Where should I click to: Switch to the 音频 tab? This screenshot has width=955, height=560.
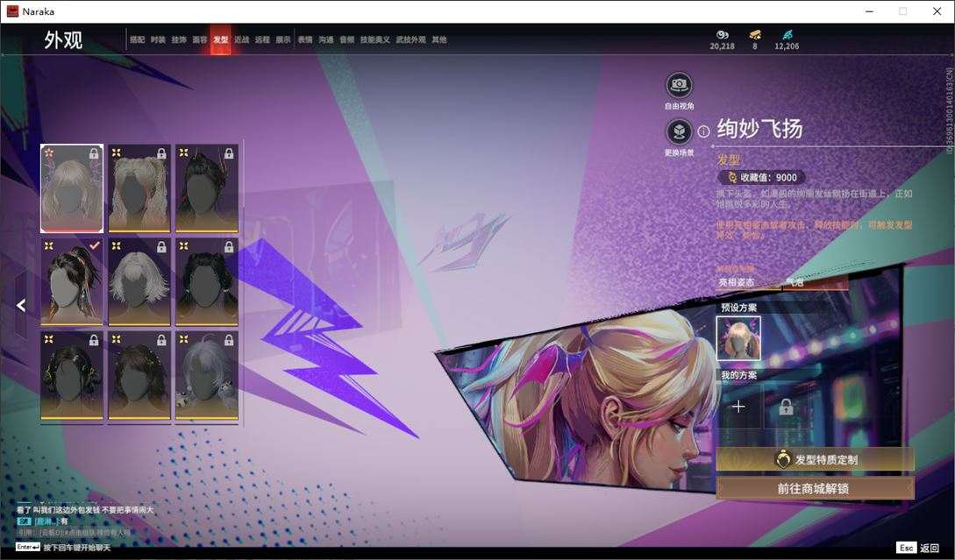[x=347, y=39]
